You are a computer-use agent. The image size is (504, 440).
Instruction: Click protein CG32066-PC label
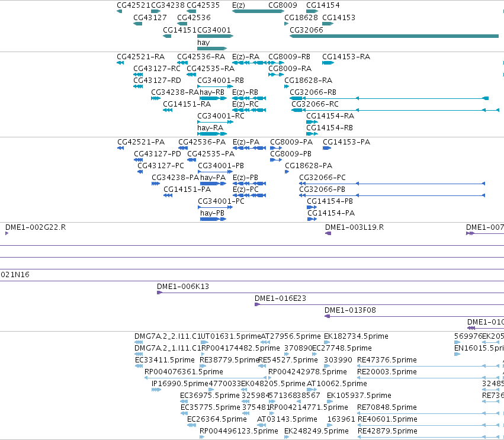click(322, 178)
